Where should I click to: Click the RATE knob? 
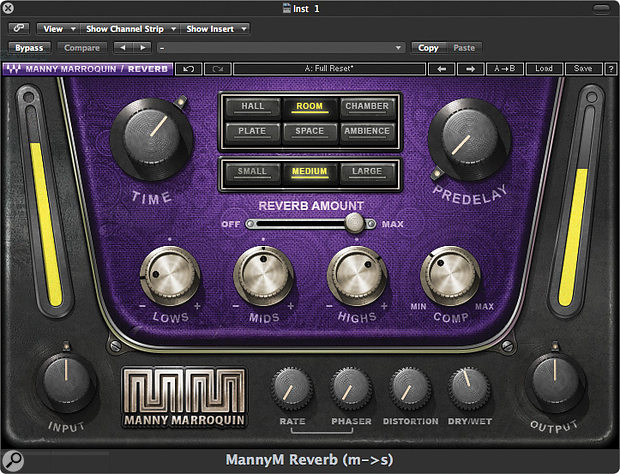[x=292, y=389]
